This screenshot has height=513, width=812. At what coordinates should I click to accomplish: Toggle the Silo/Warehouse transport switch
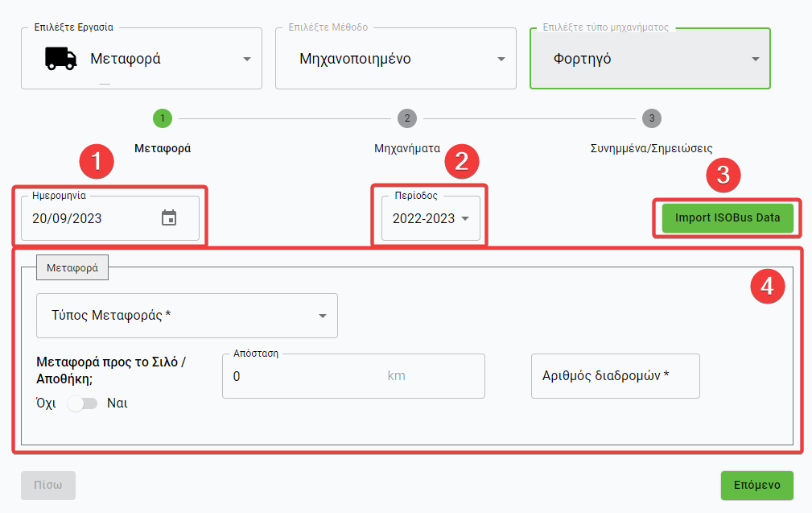[82, 403]
